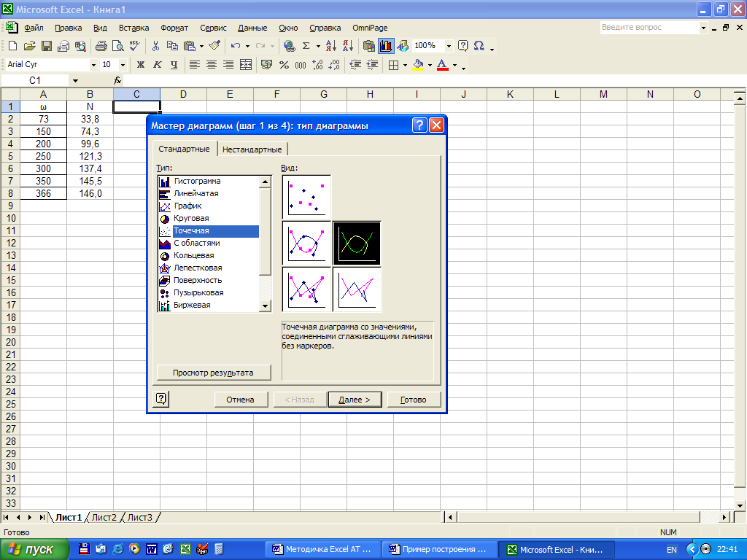Open the zoom 100% dropdown
Viewport: 747px width, 560px height.
[x=449, y=46]
